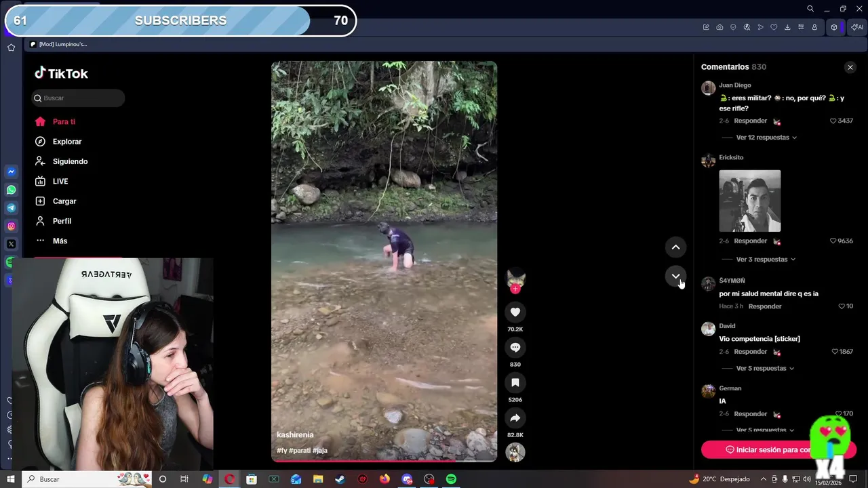The image size is (868, 488).
Task: Open the 20°C Despejado weather widget
Action: coord(719,479)
